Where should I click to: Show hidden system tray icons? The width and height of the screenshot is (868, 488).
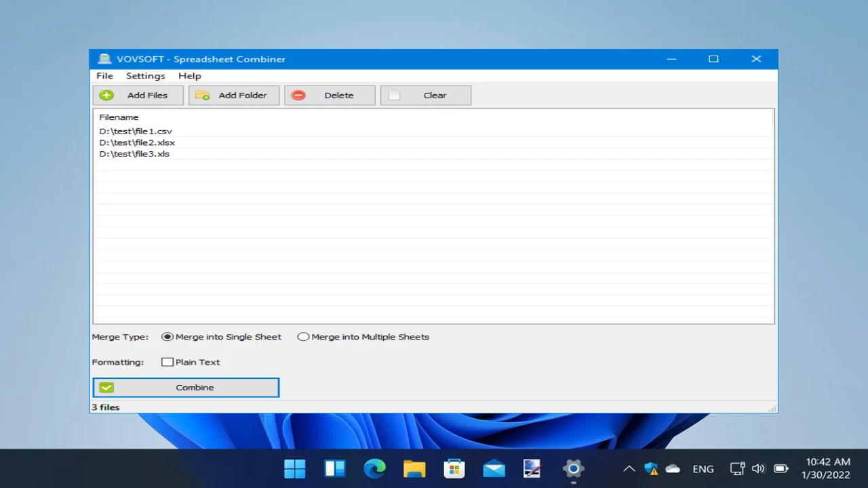pos(629,469)
